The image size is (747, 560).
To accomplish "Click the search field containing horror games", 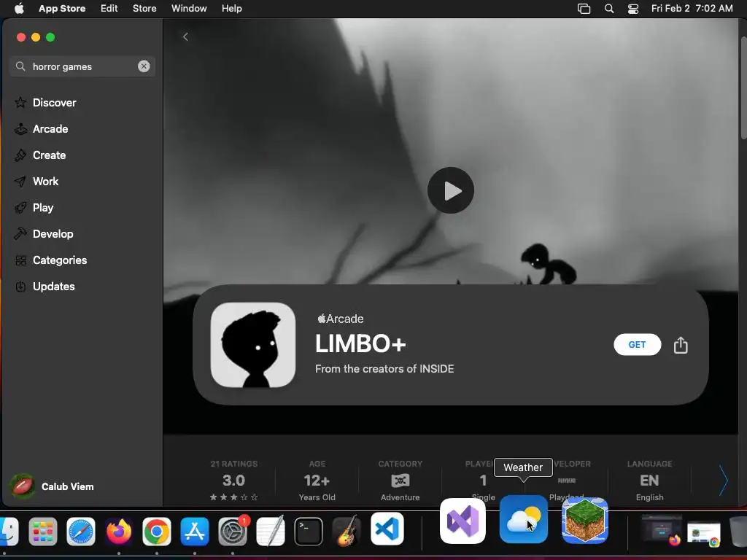I will [82, 66].
